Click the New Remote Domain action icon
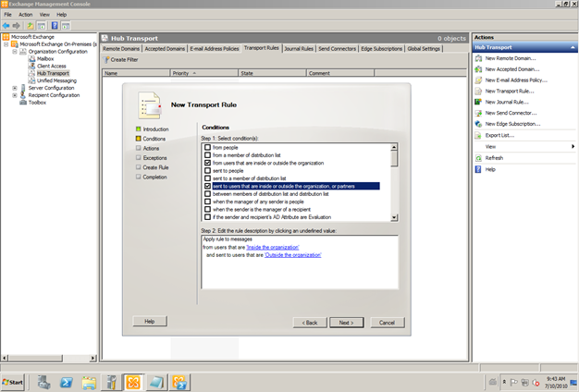 click(478, 58)
